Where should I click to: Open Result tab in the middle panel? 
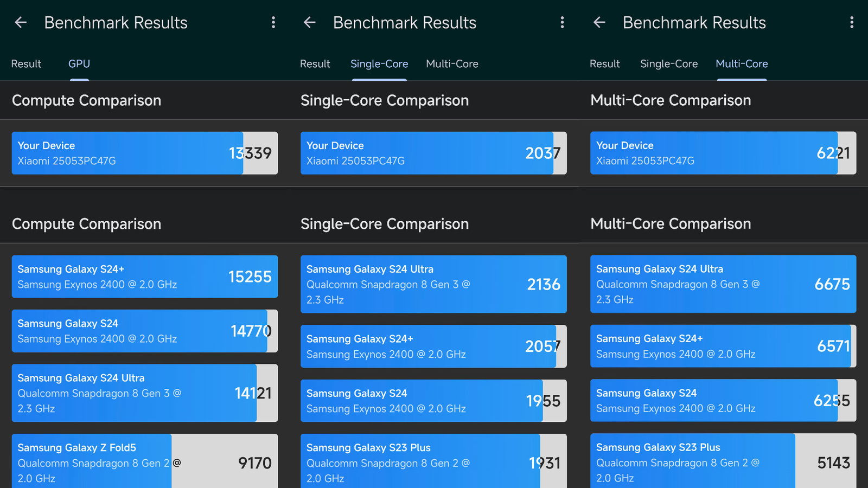pyautogui.click(x=315, y=64)
